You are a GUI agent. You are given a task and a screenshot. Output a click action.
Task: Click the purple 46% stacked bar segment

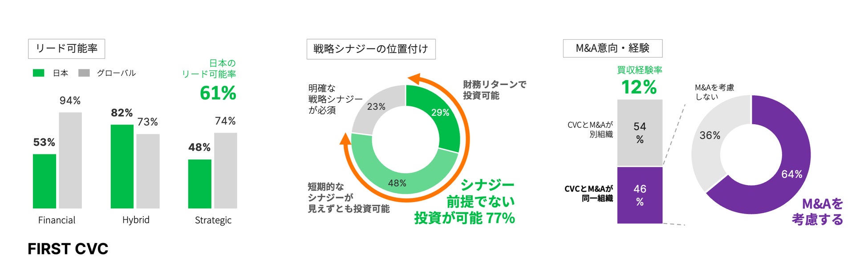click(640, 195)
